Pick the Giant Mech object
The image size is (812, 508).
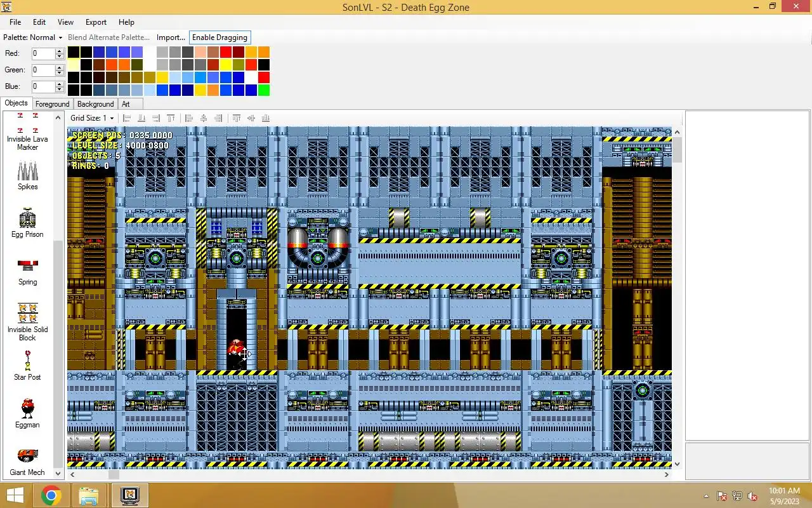pos(27,462)
